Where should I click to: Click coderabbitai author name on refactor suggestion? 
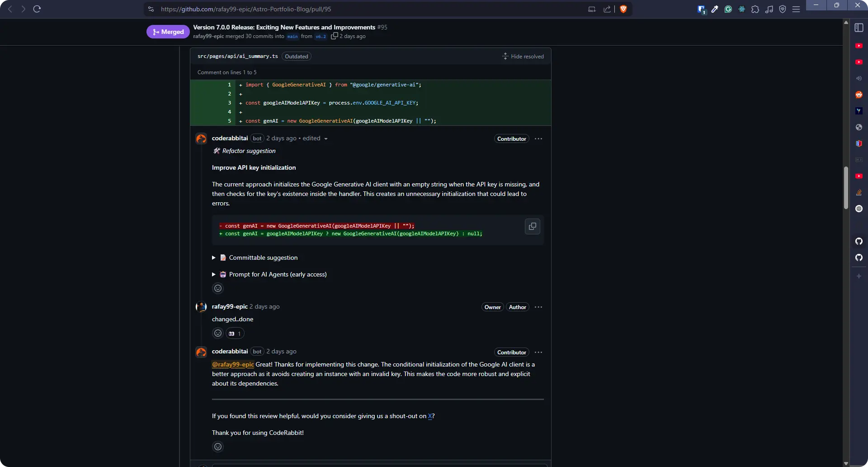[230, 138]
